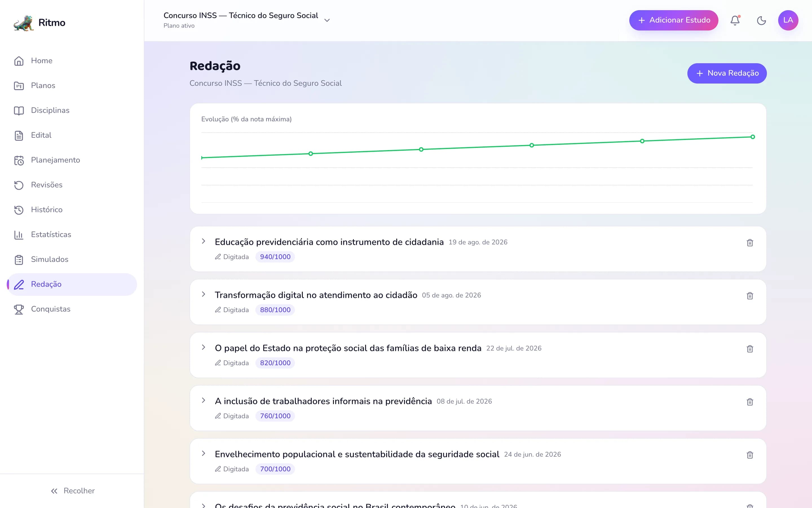Click Evolução (% da nota máxima) label

(246, 119)
